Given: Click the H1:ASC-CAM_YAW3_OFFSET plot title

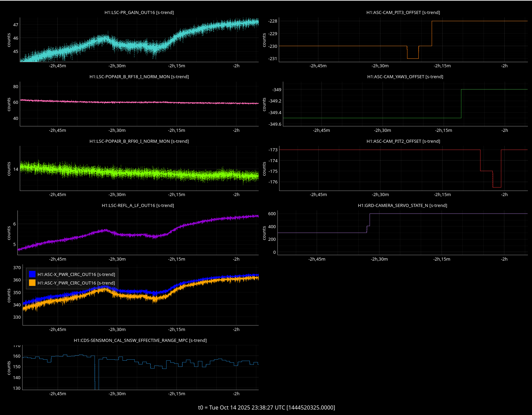Looking at the screenshot, I should point(405,77).
